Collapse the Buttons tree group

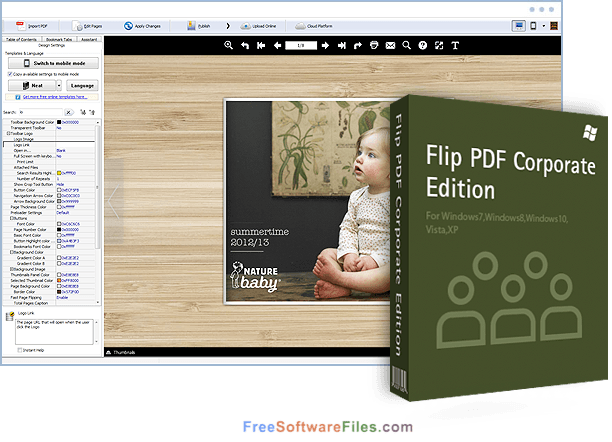click(x=12, y=218)
